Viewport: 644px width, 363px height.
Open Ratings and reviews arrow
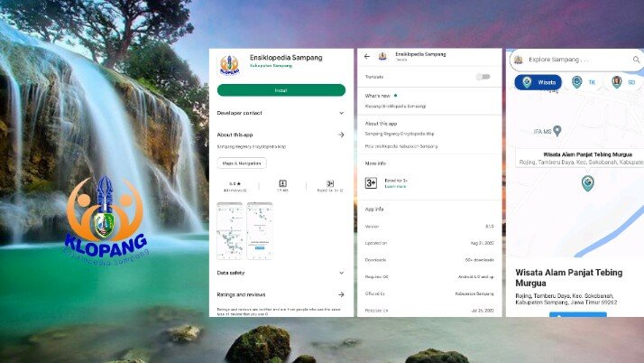click(x=341, y=294)
